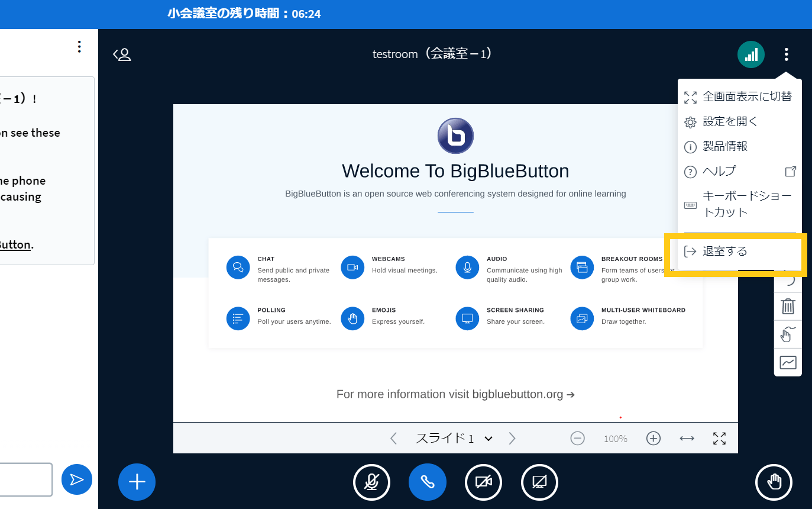Close the options three-dot menu
This screenshot has height=509, width=812.
[x=786, y=54]
